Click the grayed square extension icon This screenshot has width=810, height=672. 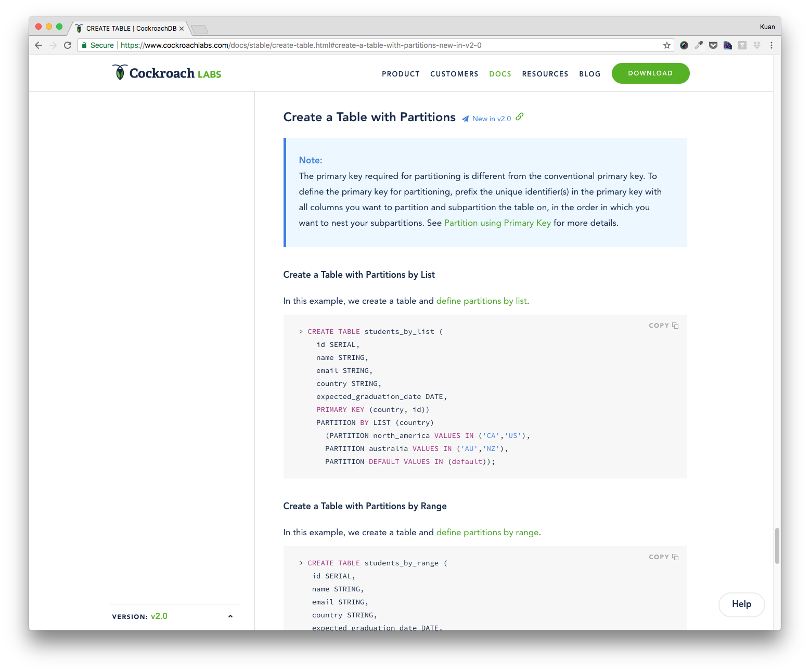click(x=742, y=45)
